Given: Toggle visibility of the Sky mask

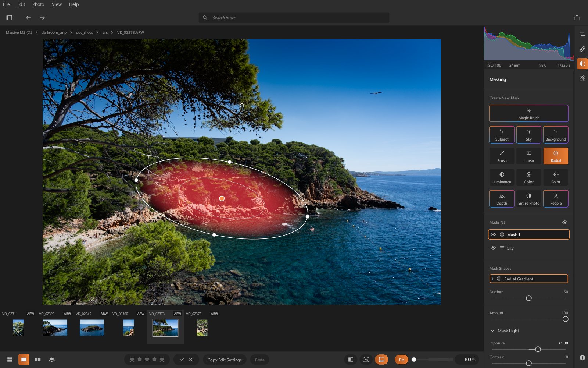Looking at the screenshot, I should coord(493,248).
